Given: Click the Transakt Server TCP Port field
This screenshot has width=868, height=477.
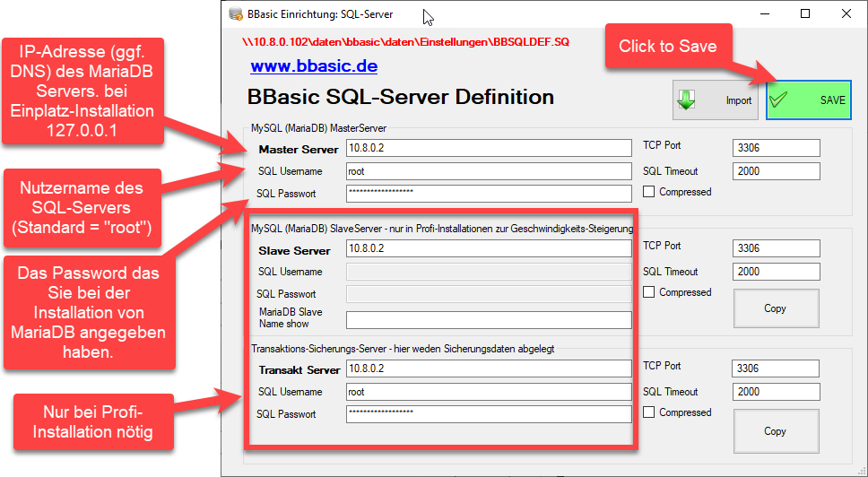Looking at the screenshot, I should pos(775,368).
